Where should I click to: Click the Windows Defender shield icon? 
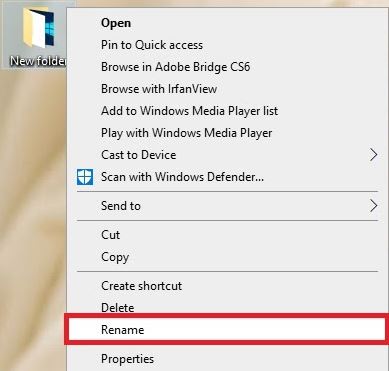point(85,177)
